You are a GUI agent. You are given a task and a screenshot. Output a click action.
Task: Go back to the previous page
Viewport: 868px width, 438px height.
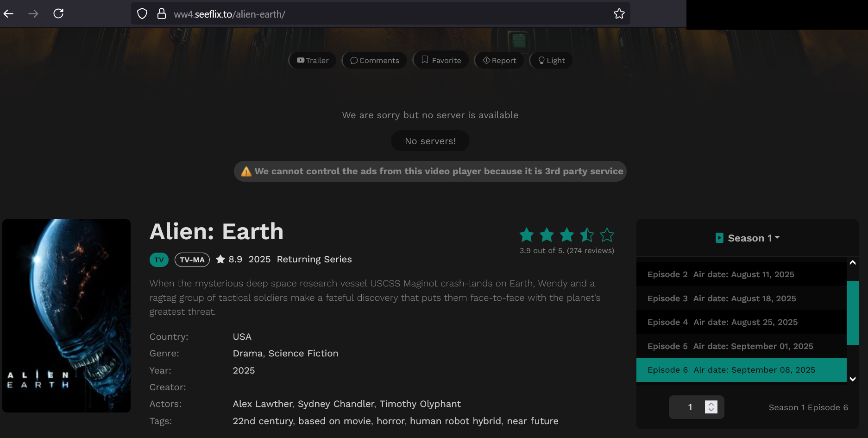(8, 14)
